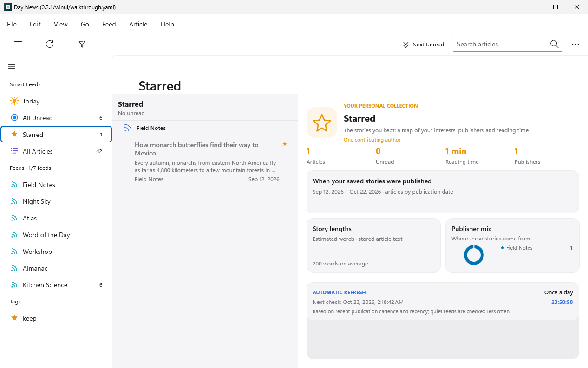Collapse the sidebar with its hamburger icon
Screen dimensions: 588x368
12,66
